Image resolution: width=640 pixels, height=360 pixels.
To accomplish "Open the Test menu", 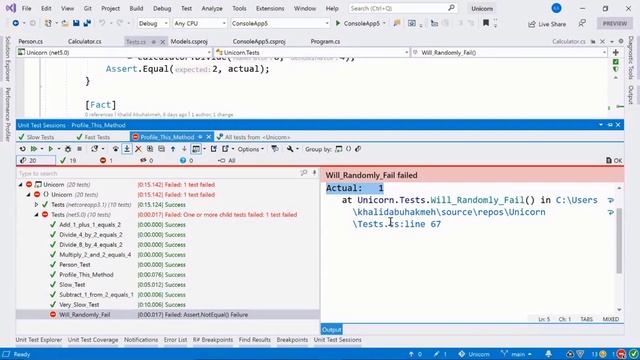I will click(x=186, y=8).
